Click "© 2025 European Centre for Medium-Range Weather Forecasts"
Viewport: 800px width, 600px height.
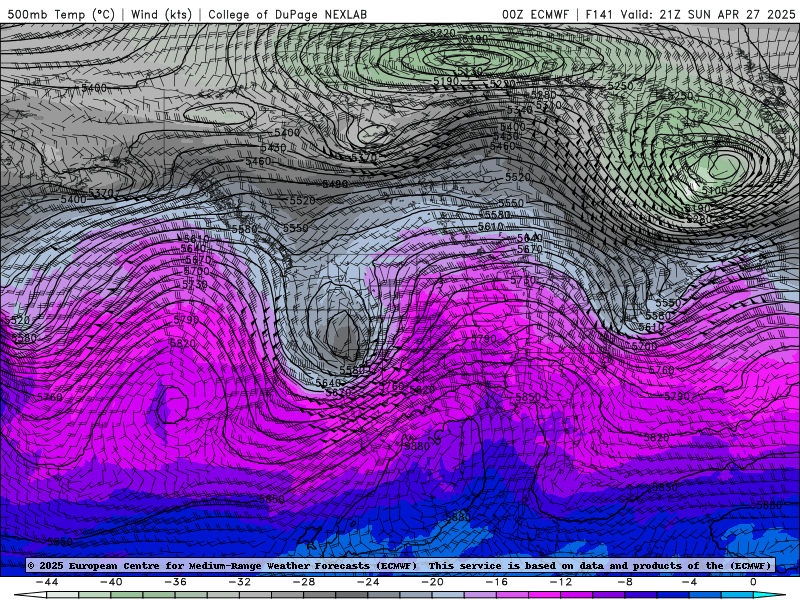pos(198,565)
